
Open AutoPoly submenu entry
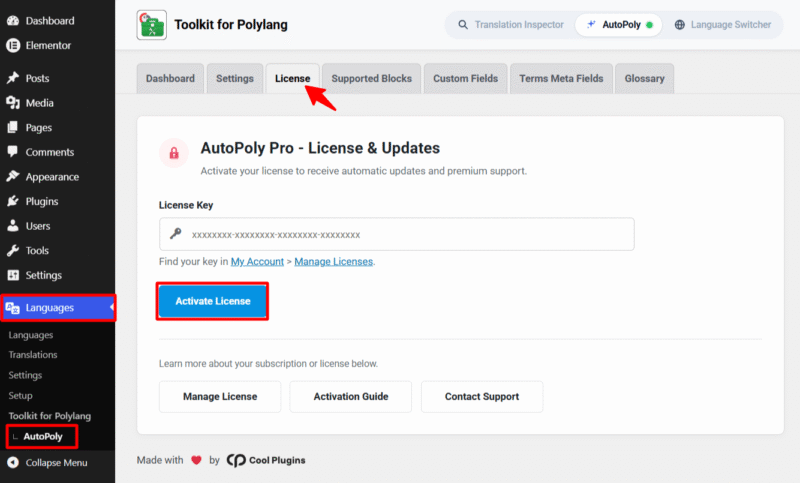pos(42,436)
